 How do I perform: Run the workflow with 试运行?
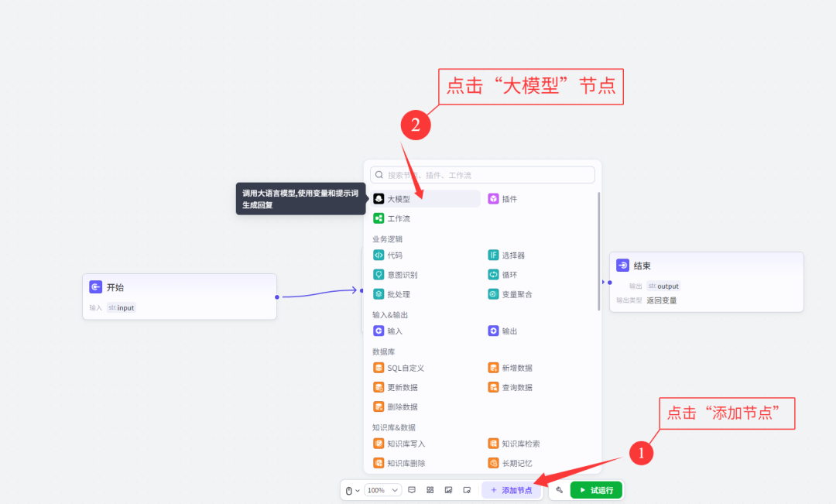(596, 489)
